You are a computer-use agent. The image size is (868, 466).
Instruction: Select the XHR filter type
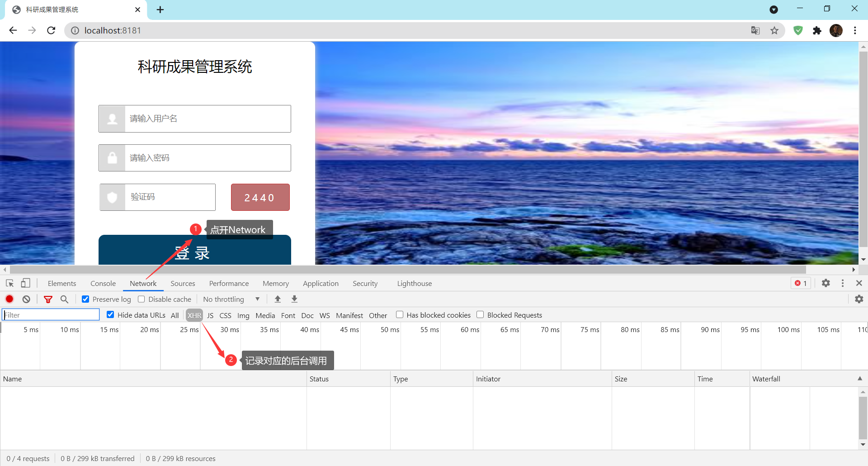point(194,315)
